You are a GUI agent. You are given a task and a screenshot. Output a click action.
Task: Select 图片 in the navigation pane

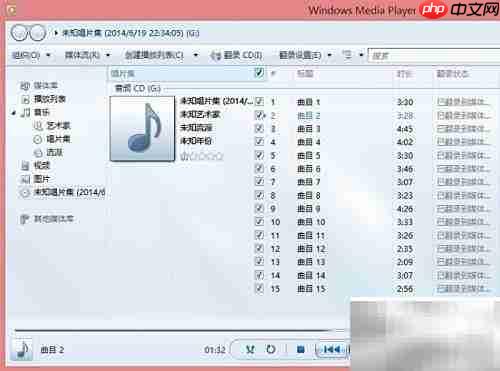(x=42, y=179)
